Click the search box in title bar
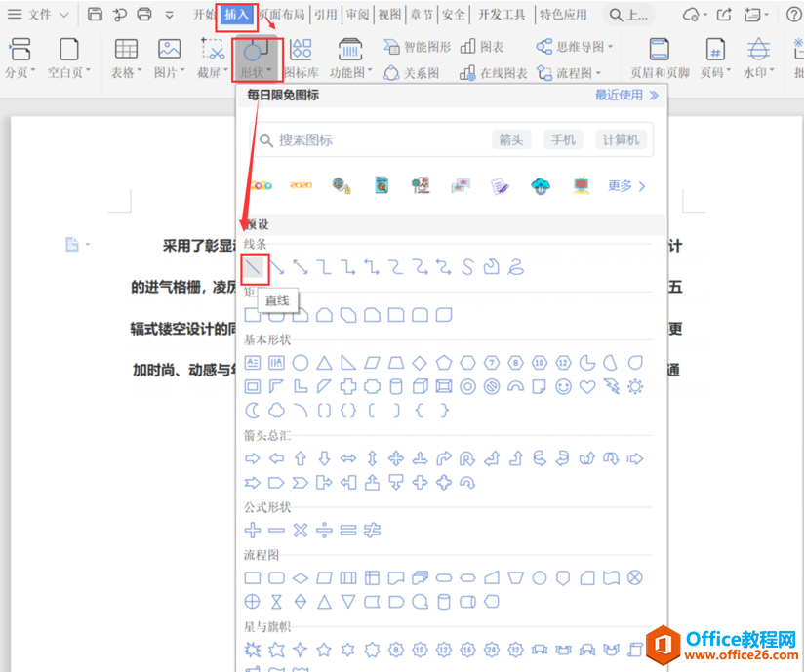805x672 pixels. tap(629, 15)
